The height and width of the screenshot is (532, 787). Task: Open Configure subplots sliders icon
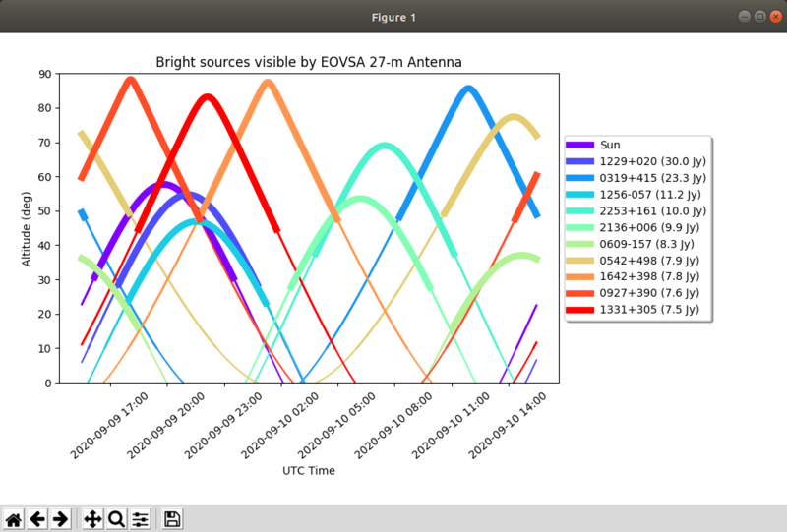[140, 519]
